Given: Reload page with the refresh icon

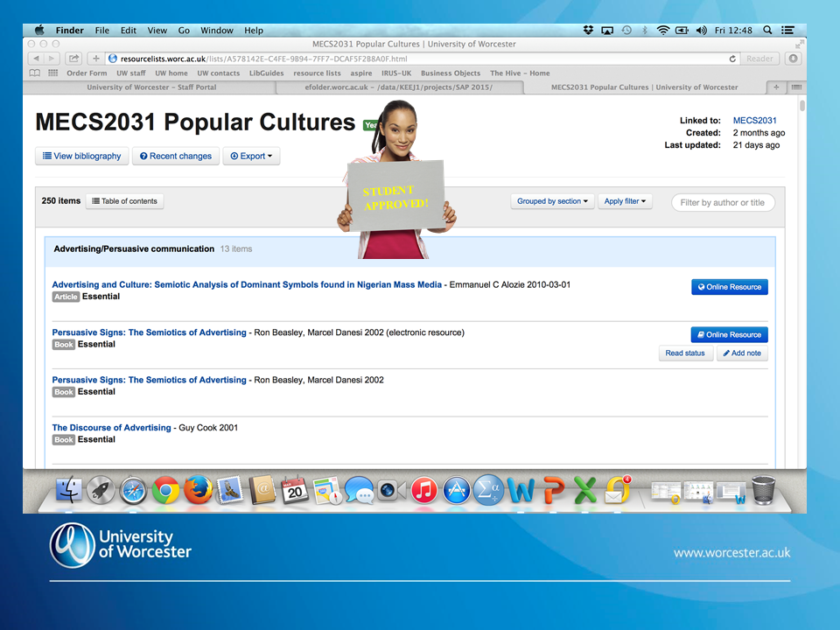Looking at the screenshot, I should [732, 59].
